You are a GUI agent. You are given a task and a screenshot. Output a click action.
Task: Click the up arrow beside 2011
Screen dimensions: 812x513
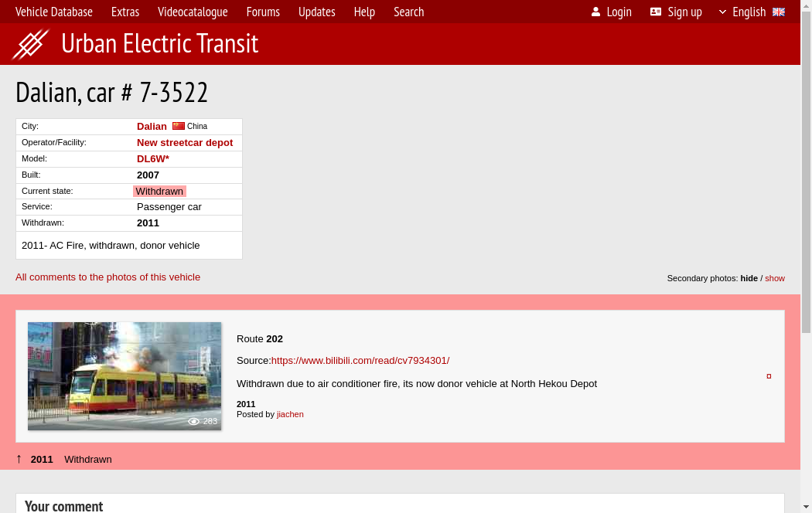19,459
